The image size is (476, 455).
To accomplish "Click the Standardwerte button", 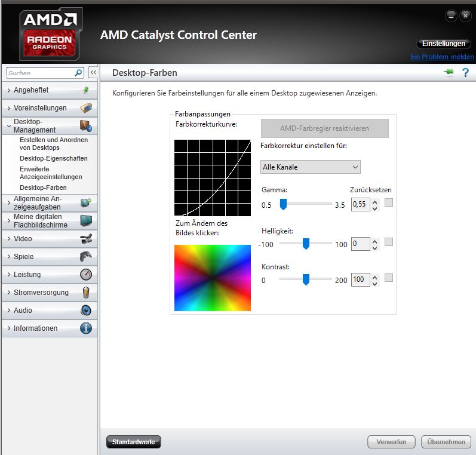I will (x=134, y=442).
